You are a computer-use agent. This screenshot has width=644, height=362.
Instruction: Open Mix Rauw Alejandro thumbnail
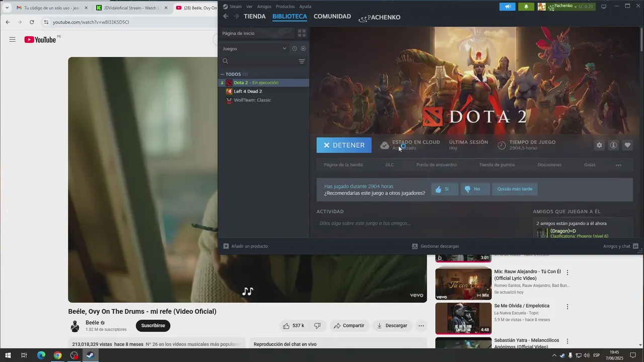(x=463, y=284)
